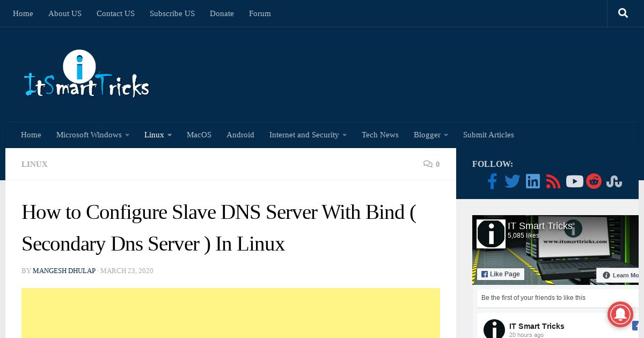Open the StumbleUpon follow icon
644x338 pixels.
coord(614,181)
